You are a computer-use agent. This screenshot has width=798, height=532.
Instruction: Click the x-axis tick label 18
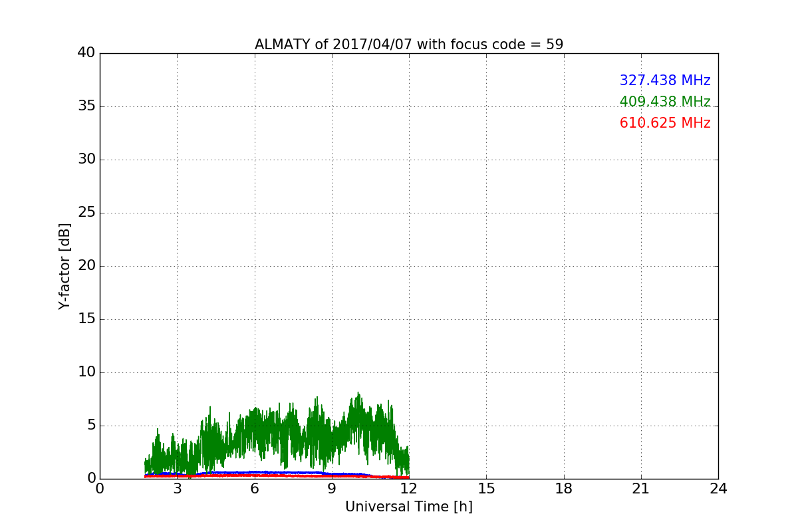564,489
